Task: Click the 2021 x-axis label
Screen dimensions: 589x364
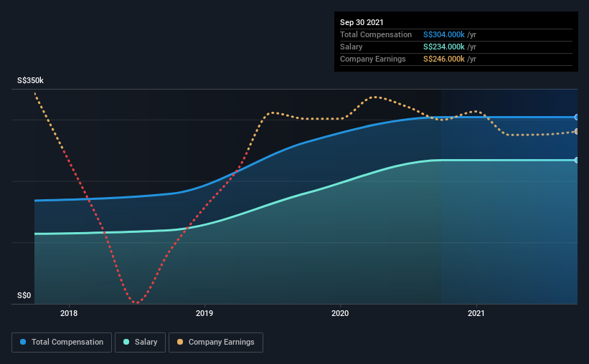Action: click(476, 313)
